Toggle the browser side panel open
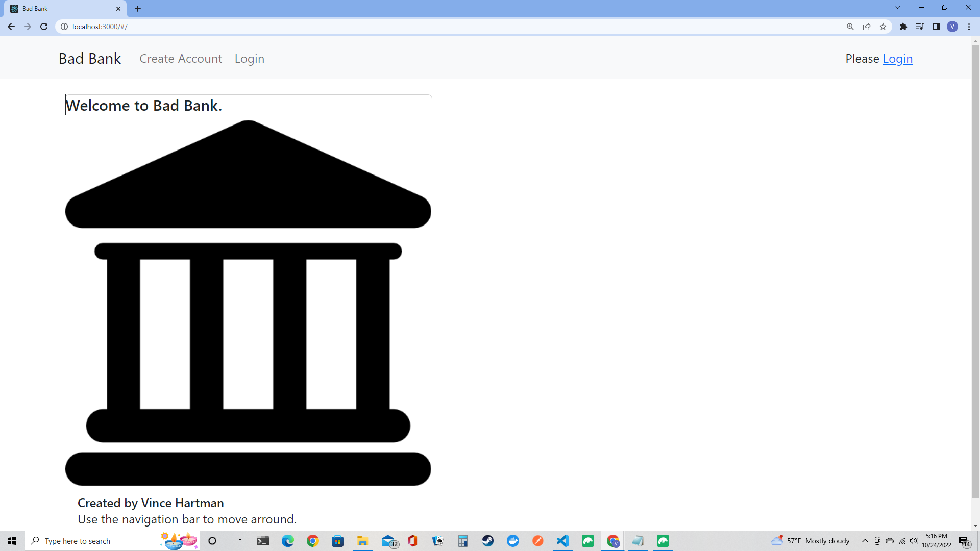The width and height of the screenshot is (980, 551). point(937,27)
